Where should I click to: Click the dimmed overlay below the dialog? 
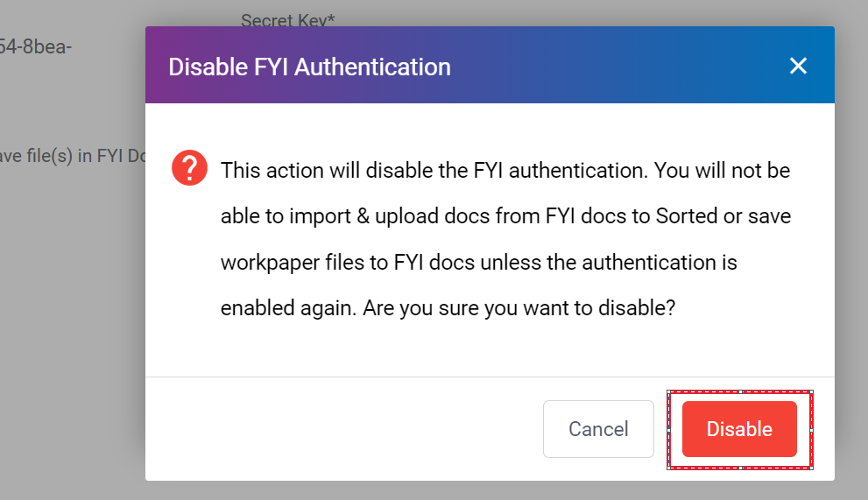(490, 490)
